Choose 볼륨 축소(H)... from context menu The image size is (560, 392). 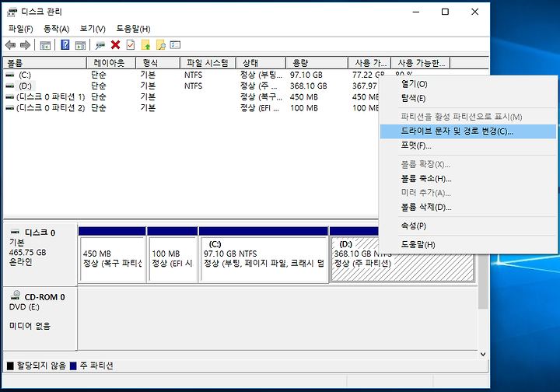[x=468, y=179]
